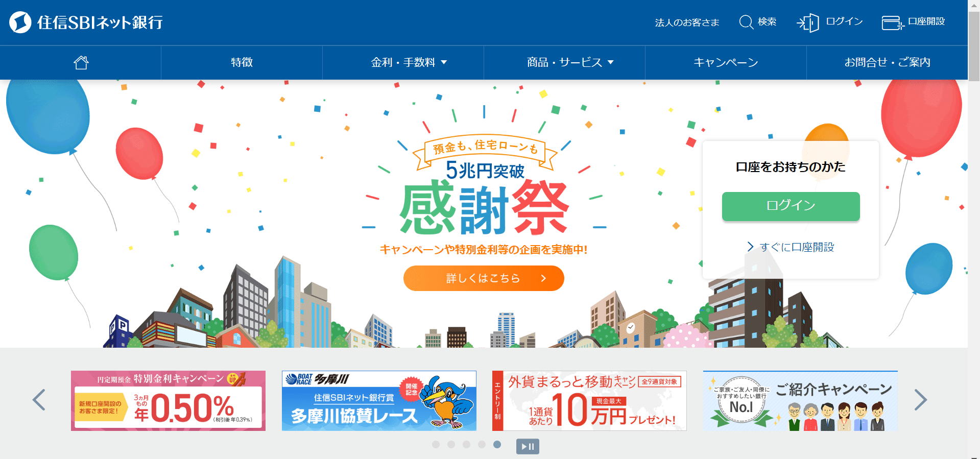This screenshot has height=459, width=980.
Task: Select the first carousel pagination dot
Action: pos(436,445)
